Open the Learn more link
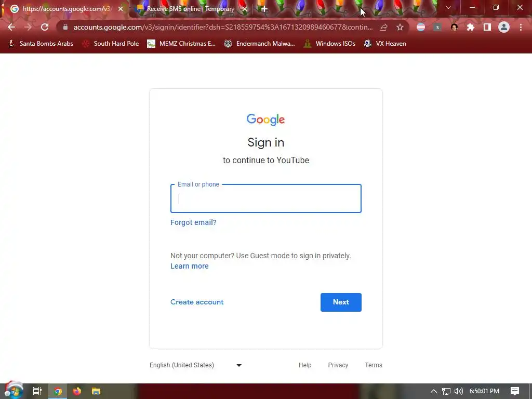This screenshot has width=532, height=399. [189, 267]
